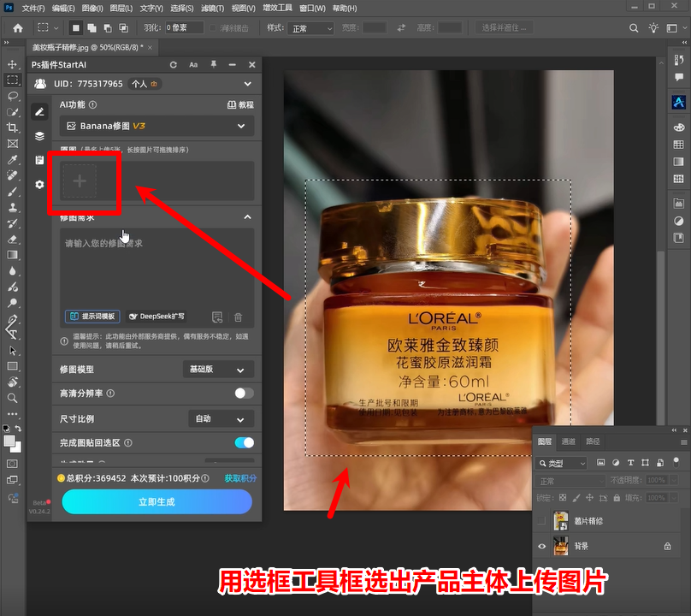Click the swap colors arrow icon
This screenshot has height=616, width=691.
(x=18, y=428)
